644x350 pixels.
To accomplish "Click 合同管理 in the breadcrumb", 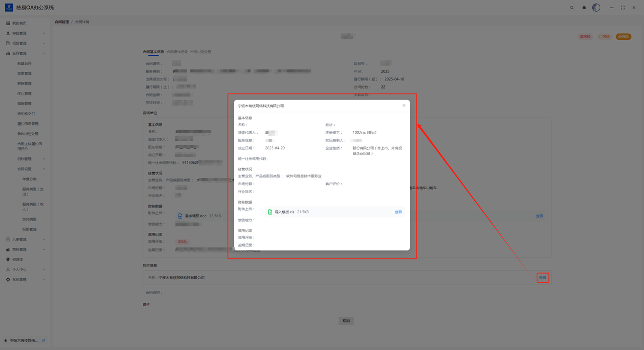I will click(62, 22).
